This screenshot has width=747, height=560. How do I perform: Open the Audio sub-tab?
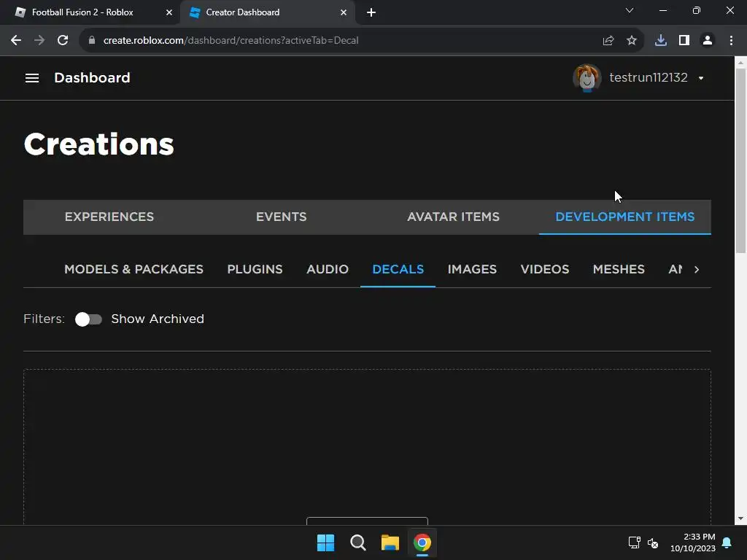[328, 270]
